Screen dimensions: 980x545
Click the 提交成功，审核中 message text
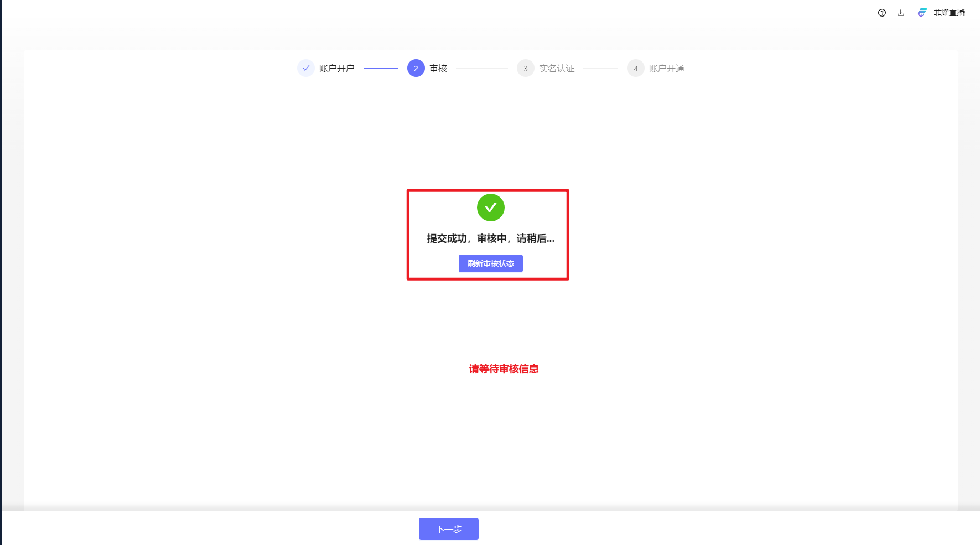[490, 238]
